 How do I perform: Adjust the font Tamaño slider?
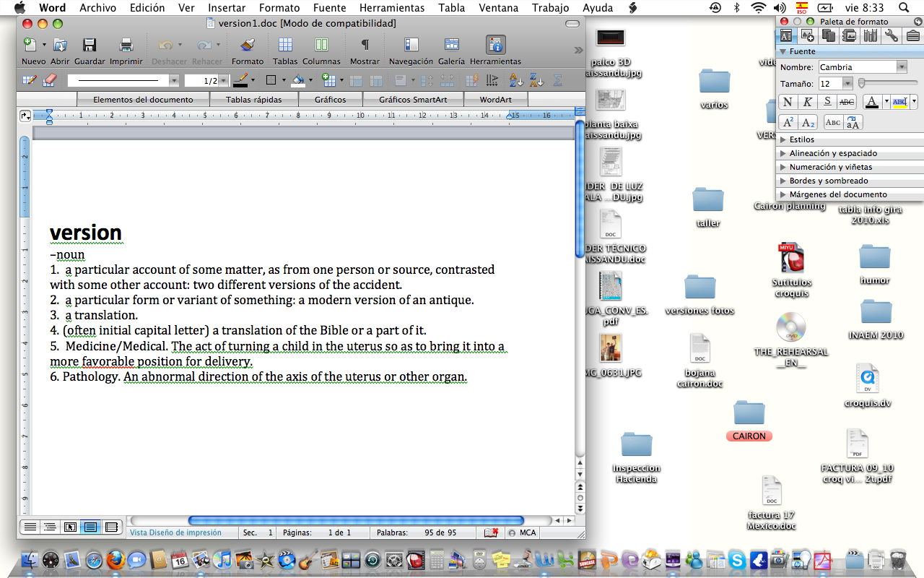(x=863, y=84)
